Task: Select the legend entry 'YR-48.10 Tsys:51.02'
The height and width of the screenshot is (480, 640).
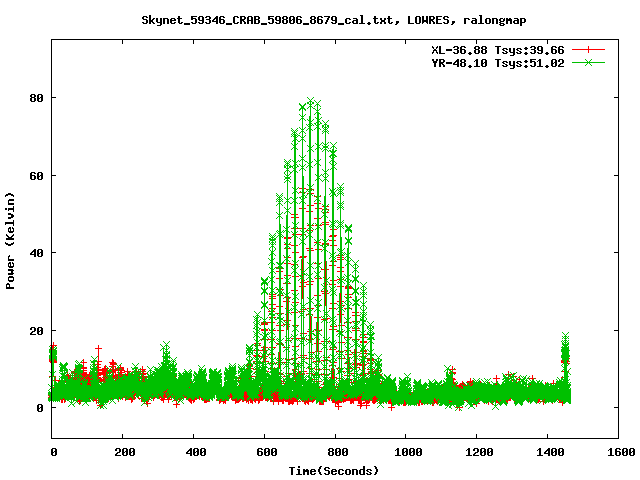Action: point(498,63)
